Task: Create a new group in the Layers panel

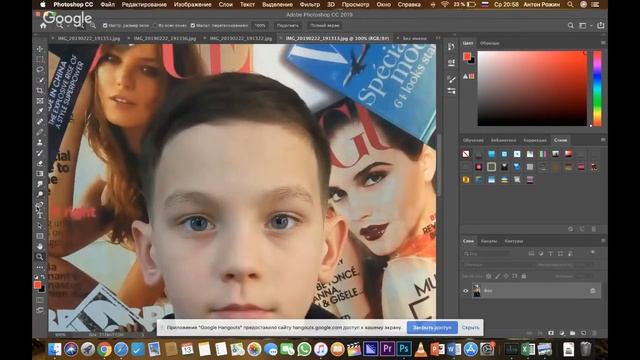Action: [572, 333]
